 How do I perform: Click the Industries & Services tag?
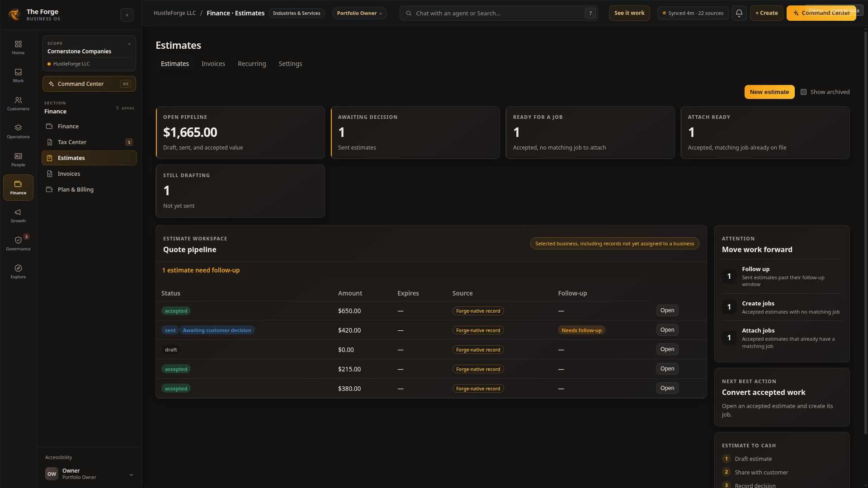[297, 13]
